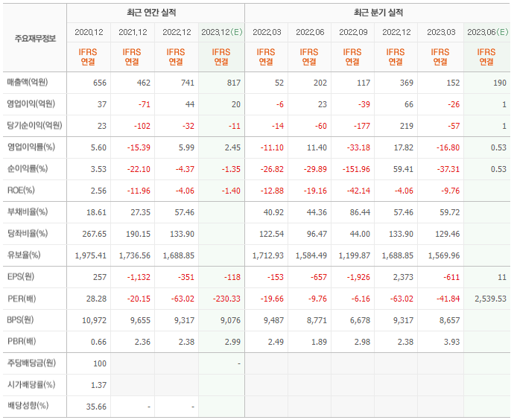Click the 86.44 debt ratio value
The width and height of the screenshot is (514, 420).
pos(360,213)
